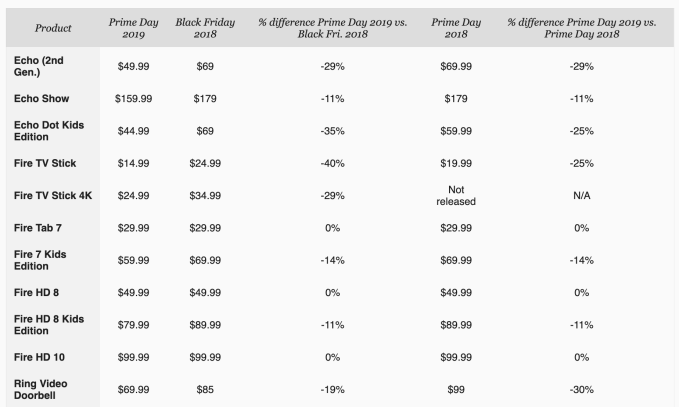This screenshot has height=407, width=679.
Task: Click the -30% Ring Video Doorbell value
Action: pyautogui.click(x=580, y=388)
